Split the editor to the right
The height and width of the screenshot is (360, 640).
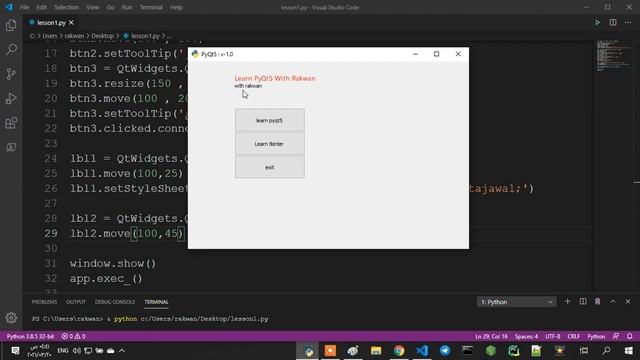[x=613, y=22]
